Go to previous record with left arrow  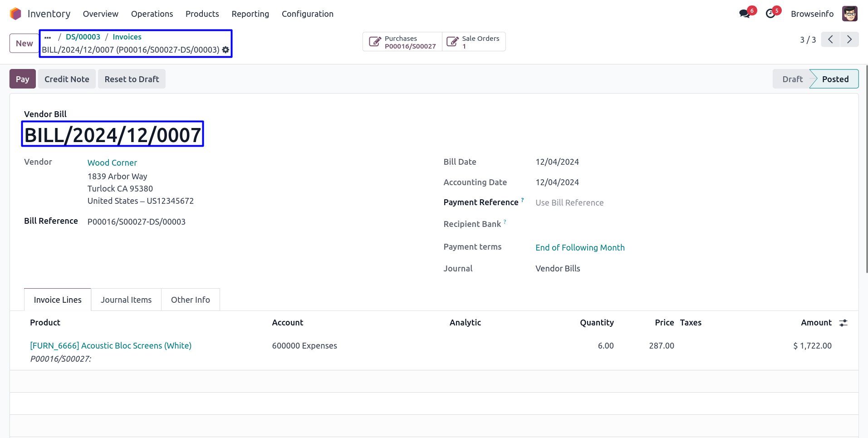[830, 39]
